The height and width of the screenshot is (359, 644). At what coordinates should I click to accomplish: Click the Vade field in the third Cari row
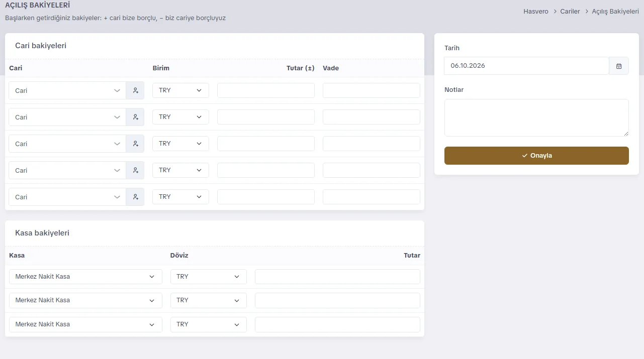(372, 144)
